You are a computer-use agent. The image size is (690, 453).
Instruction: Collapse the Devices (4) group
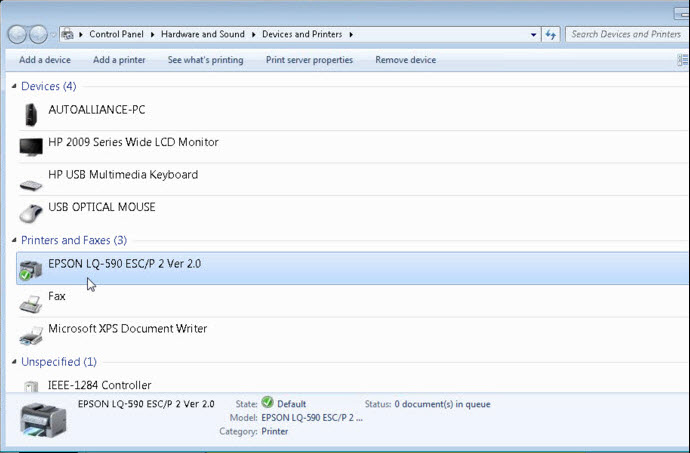14,87
